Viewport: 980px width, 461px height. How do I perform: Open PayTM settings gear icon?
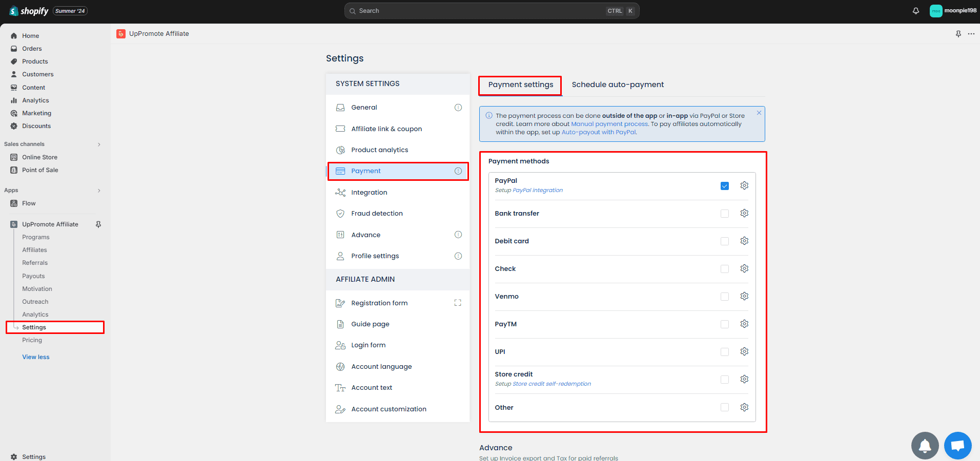point(744,324)
